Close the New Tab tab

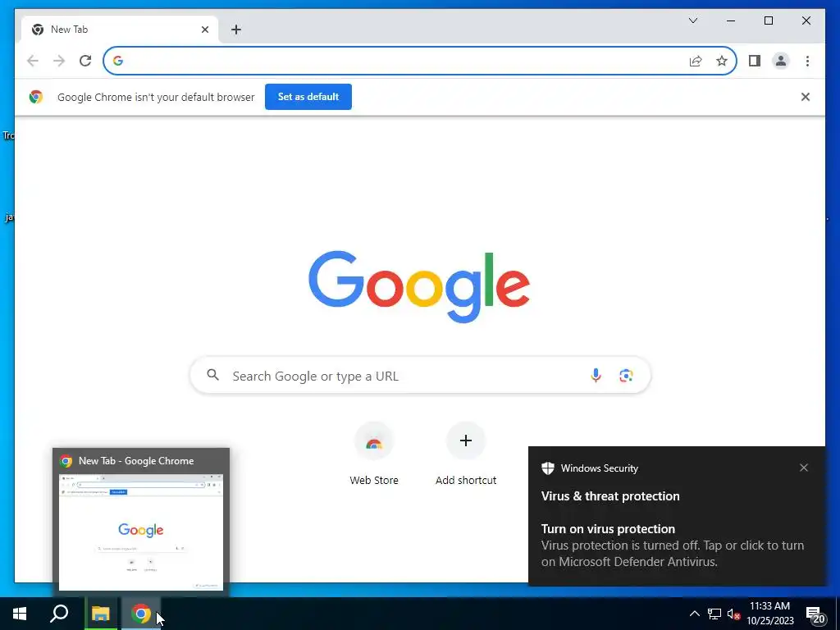204,30
